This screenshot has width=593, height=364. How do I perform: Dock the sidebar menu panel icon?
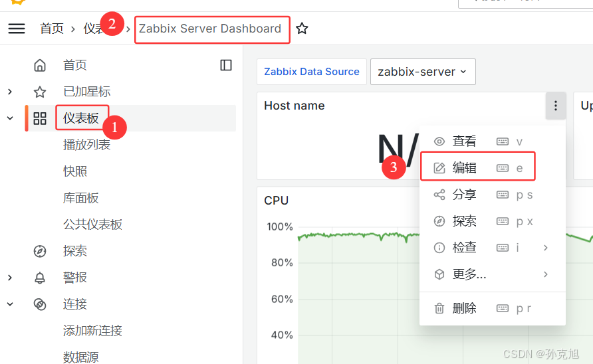(x=226, y=65)
